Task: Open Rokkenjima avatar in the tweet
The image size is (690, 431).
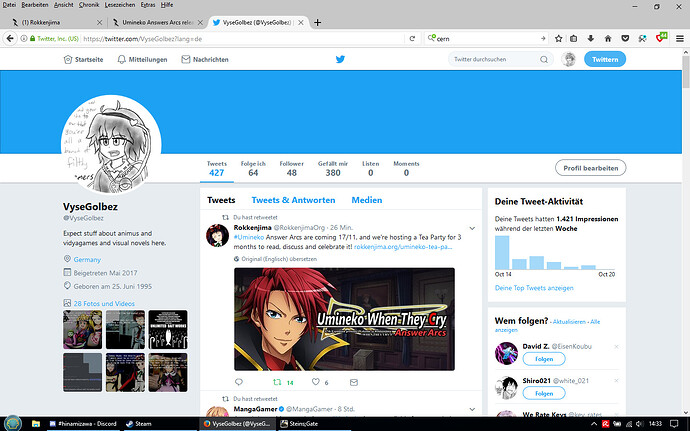Action: pyautogui.click(x=217, y=235)
